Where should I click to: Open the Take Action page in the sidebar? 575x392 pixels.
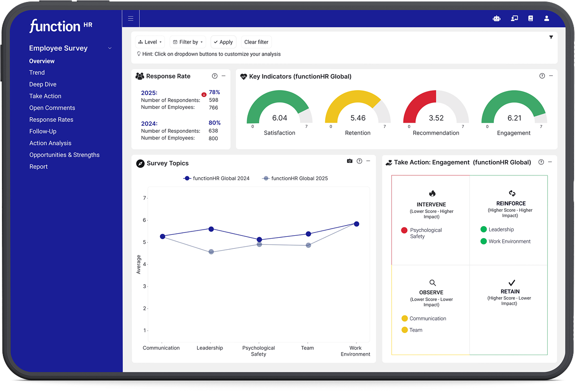pyautogui.click(x=45, y=96)
